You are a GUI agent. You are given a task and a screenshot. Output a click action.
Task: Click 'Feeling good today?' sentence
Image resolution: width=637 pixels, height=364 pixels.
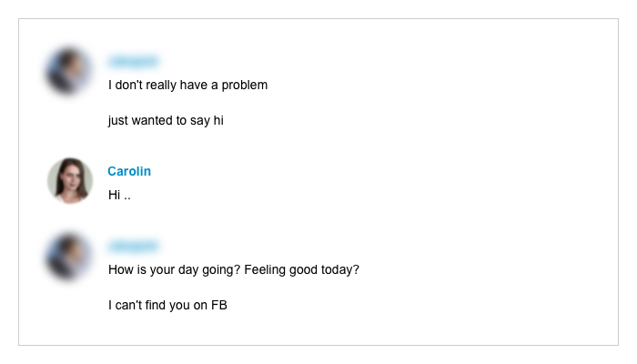click(x=302, y=269)
